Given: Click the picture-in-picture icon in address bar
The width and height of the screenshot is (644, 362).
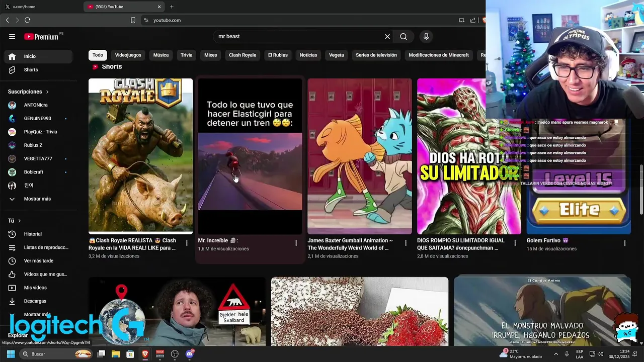Looking at the screenshot, I should tap(461, 20).
